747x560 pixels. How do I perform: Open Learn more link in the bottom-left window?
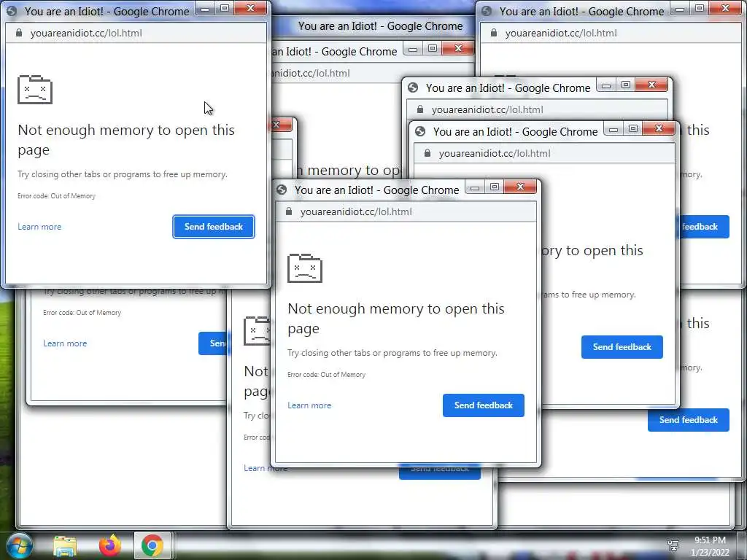pos(65,343)
